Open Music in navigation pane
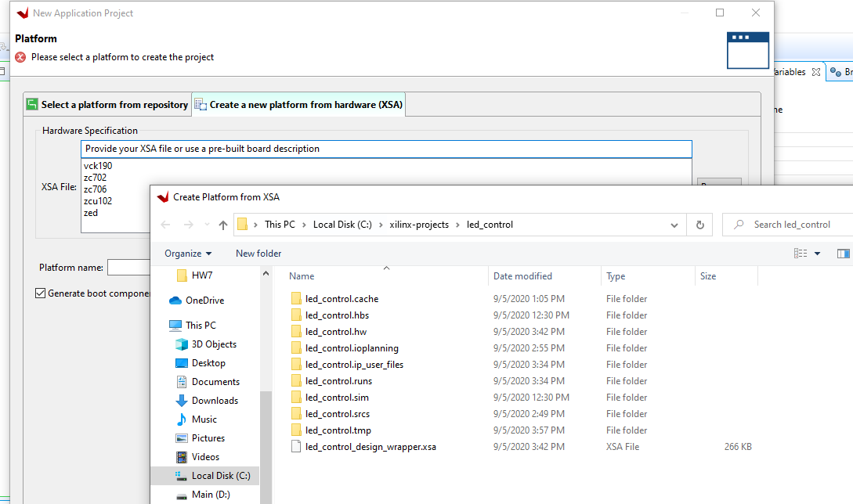This screenshot has height=504, width=853. pyautogui.click(x=204, y=419)
